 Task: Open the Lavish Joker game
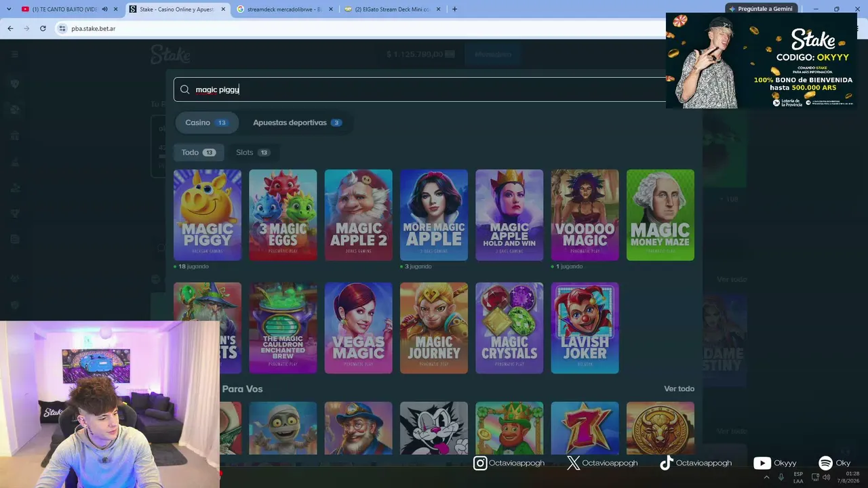[585, 328]
